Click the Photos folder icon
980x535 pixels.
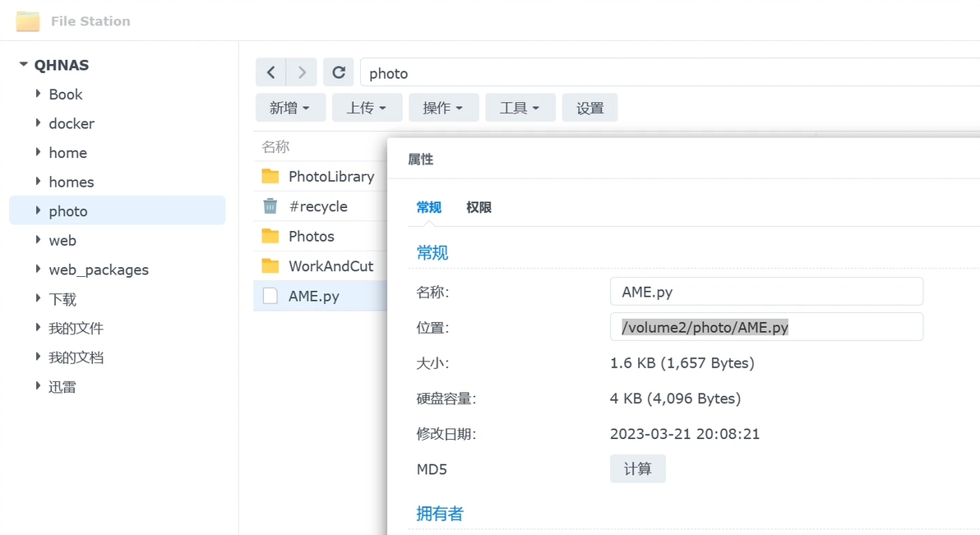[270, 236]
